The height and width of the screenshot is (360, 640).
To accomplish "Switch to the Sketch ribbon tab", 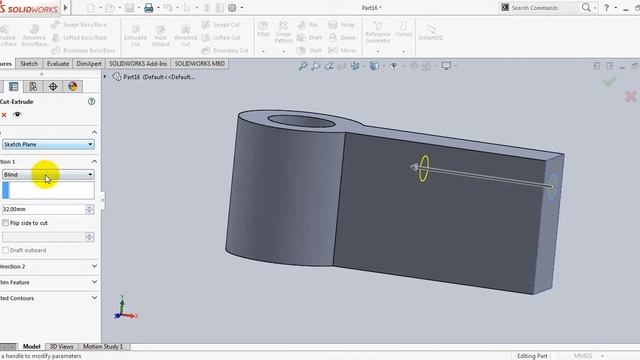I will pyautogui.click(x=29, y=64).
